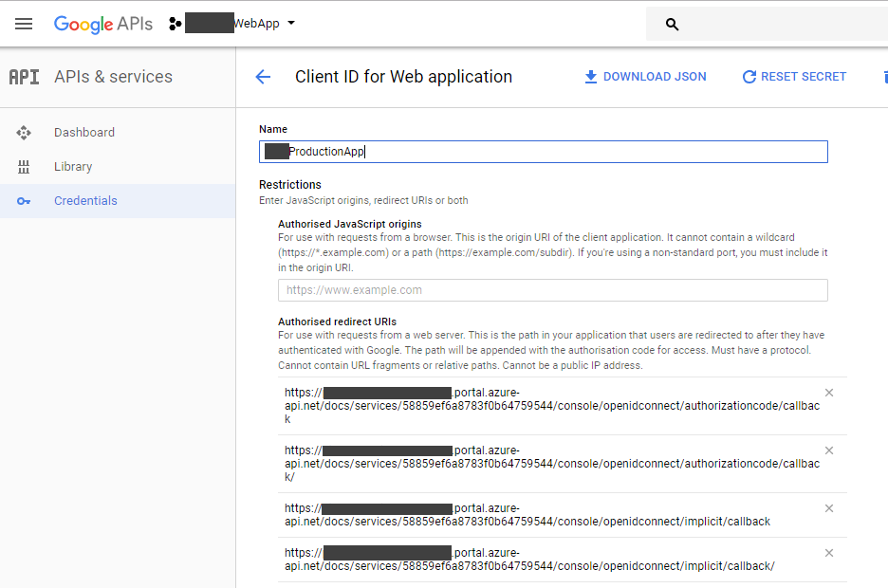Click the RESET SECRET button

click(794, 77)
